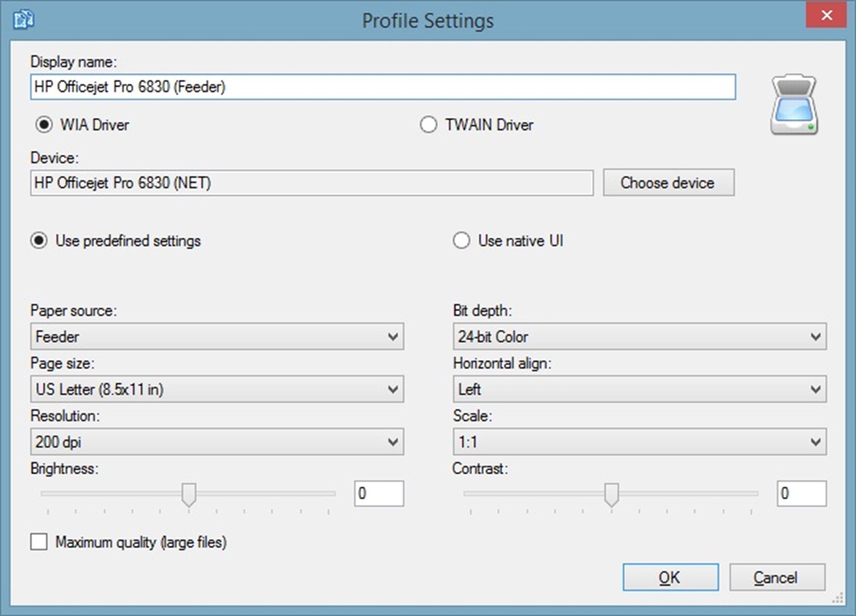
Task: Click the Contrast slider handle
Action: pyautogui.click(x=611, y=494)
